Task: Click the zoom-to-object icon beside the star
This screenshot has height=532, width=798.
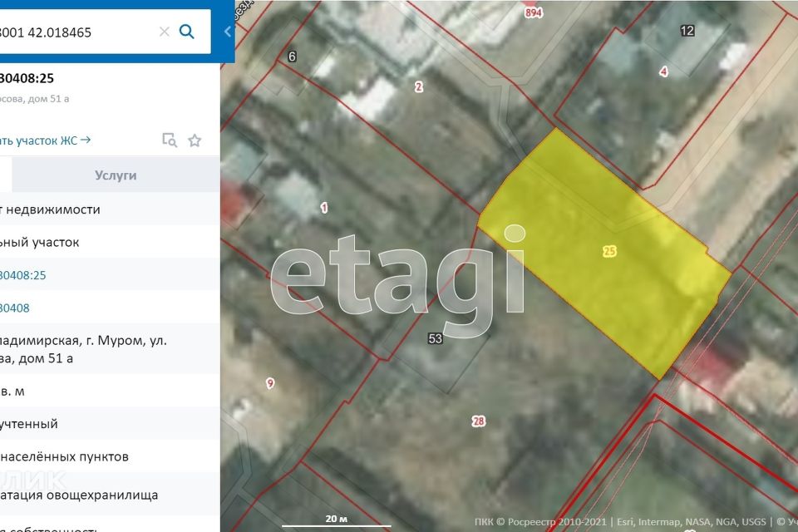Action: (170, 140)
